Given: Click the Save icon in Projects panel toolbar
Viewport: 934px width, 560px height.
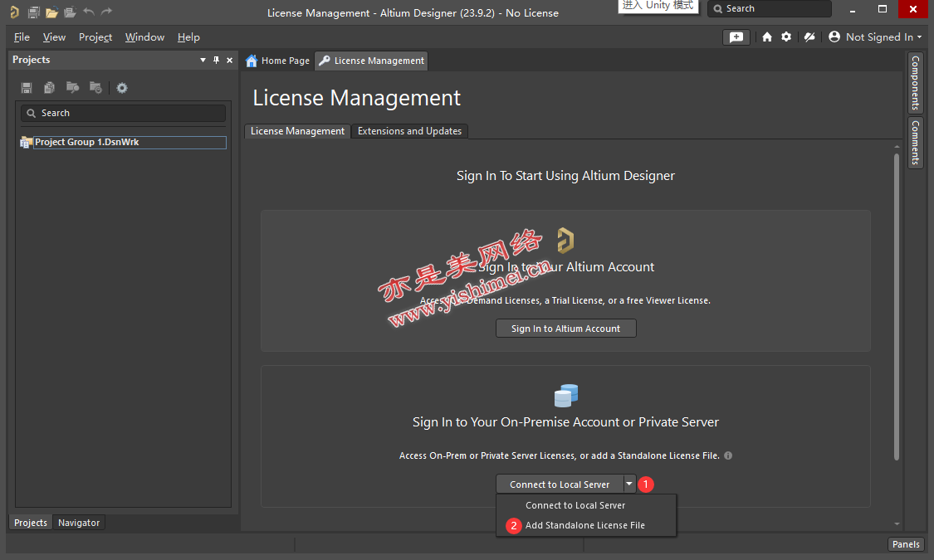Looking at the screenshot, I should (x=27, y=88).
